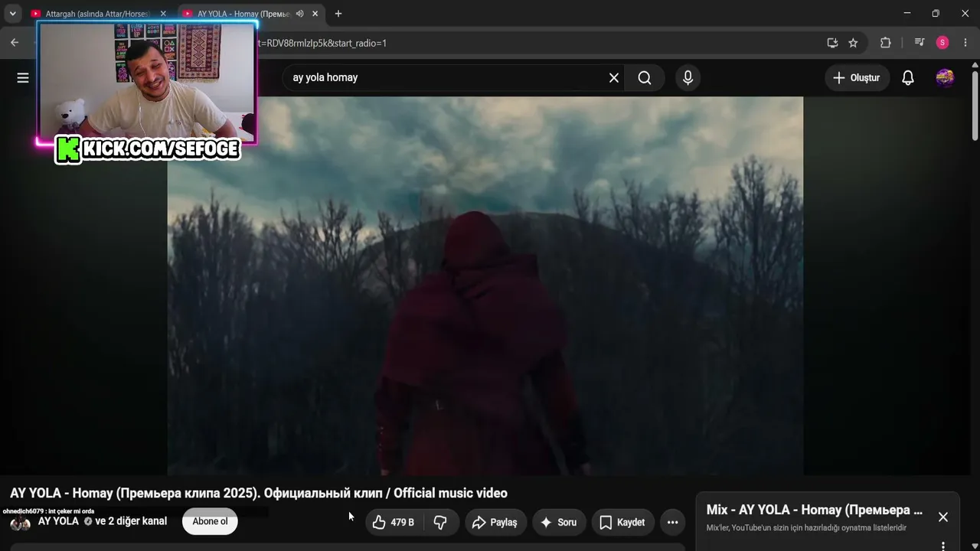Expand the tab search dropdown
The image size is (980, 551).
click(12, 14)
